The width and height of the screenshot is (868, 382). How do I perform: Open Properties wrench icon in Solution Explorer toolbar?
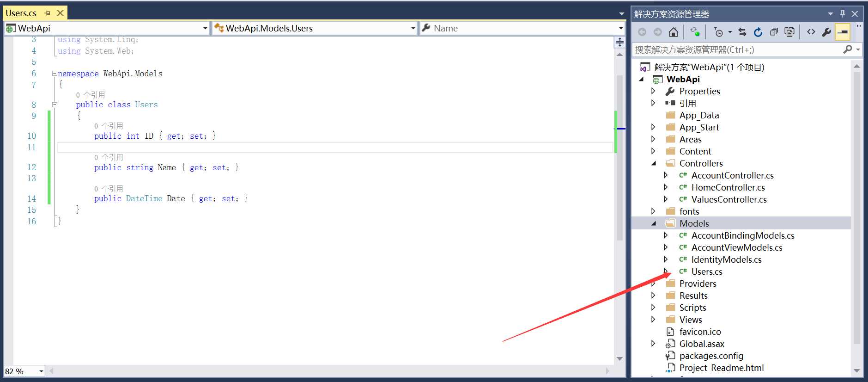pos(826,32)
